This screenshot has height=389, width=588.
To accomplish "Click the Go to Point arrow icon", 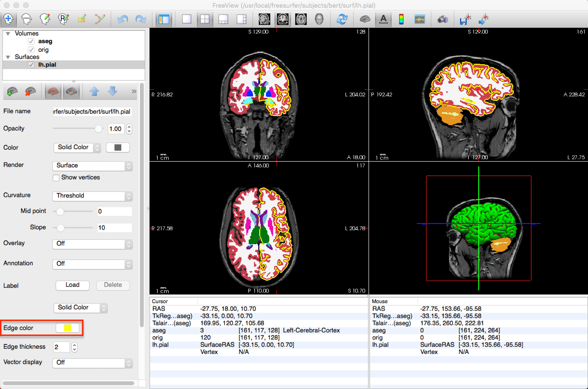I will [484, 19].
